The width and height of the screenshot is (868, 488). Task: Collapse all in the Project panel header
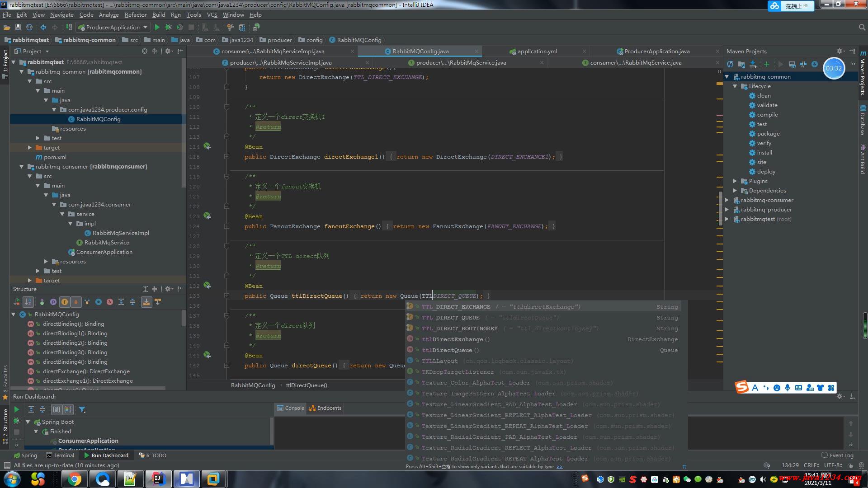[x=154, y=51]
